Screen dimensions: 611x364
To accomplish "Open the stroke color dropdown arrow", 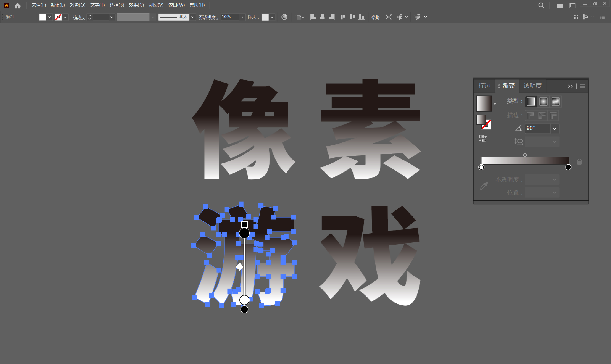I will click(65, 17).
